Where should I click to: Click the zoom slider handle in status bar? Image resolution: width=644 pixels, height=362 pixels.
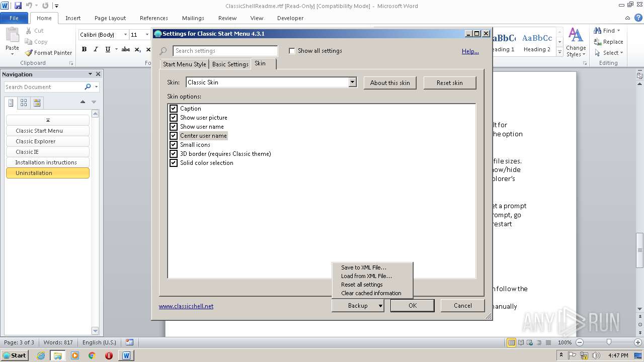tap(609, 342)
